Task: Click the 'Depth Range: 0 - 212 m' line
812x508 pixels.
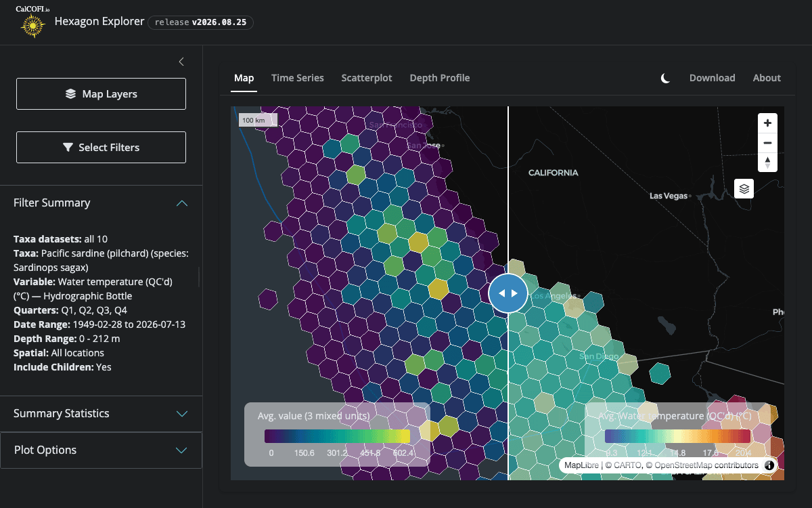Action: 67,339
